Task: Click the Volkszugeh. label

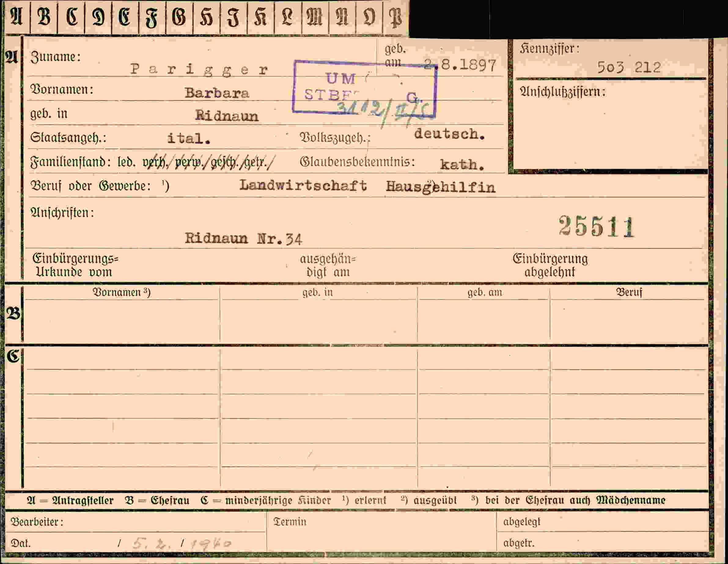Action: coord(335,138)
